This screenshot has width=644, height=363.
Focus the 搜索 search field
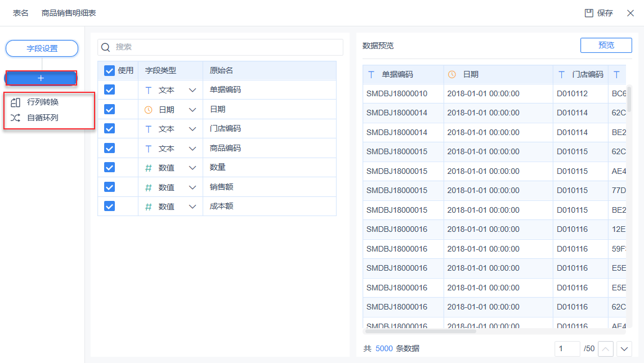click(220, 47)
